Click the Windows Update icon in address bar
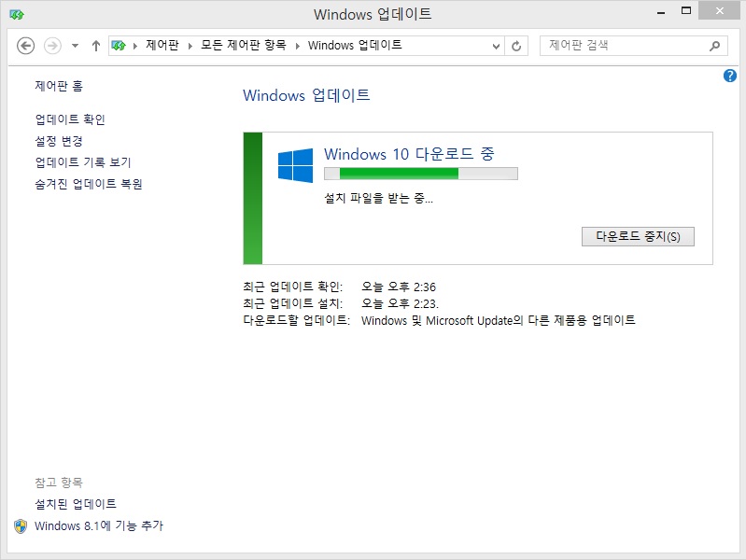 [119, 46]
